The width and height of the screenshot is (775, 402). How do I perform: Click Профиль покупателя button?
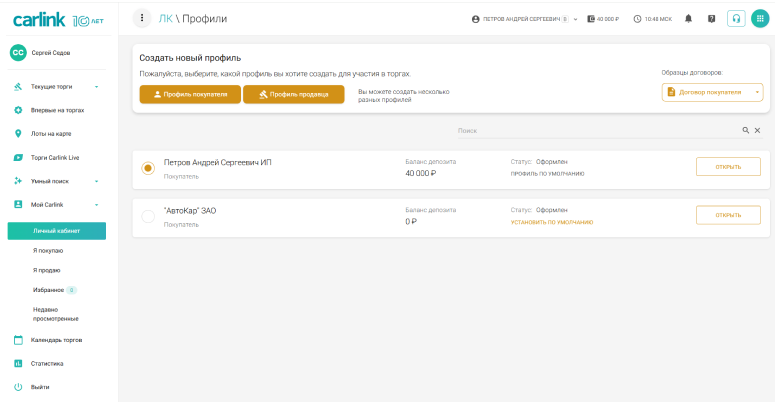tap(190, 94)
